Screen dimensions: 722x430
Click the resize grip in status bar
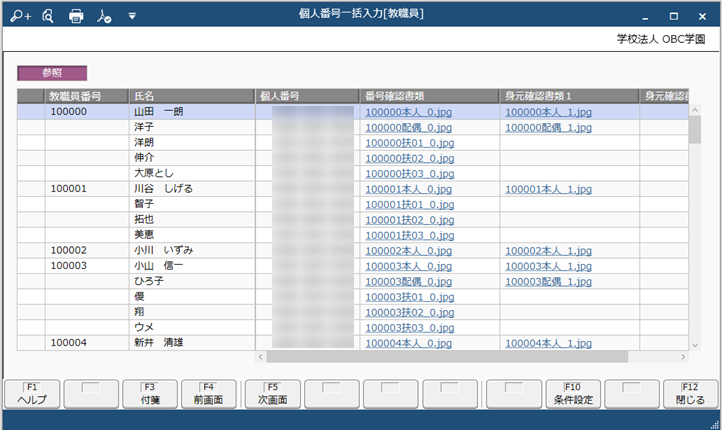coord(715,424)
